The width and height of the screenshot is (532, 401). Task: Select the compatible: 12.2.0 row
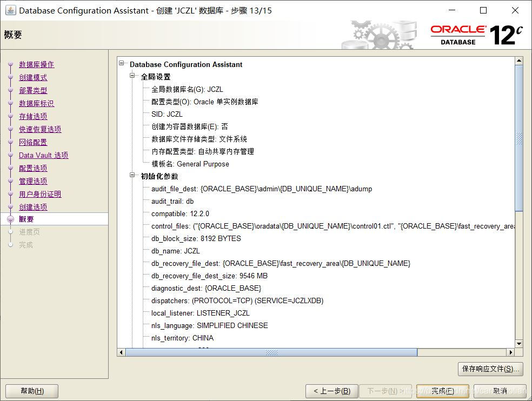pyautogui.click(x=180, y=213)
